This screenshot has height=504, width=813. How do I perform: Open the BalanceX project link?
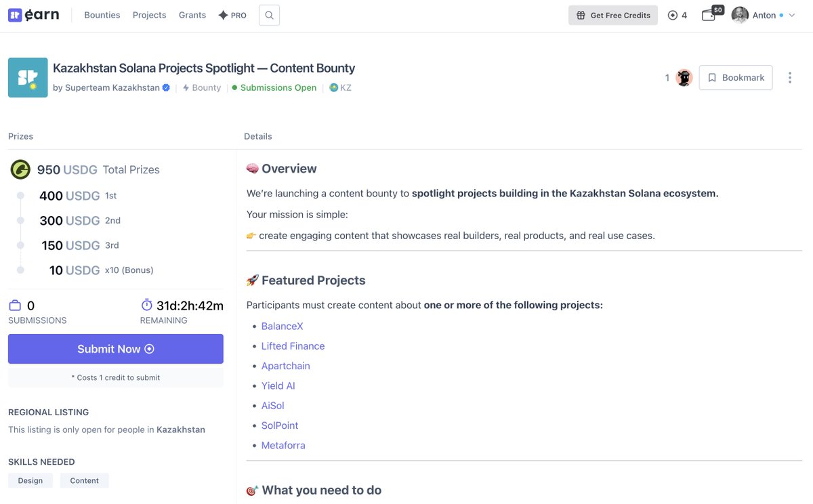pos(283,327)
